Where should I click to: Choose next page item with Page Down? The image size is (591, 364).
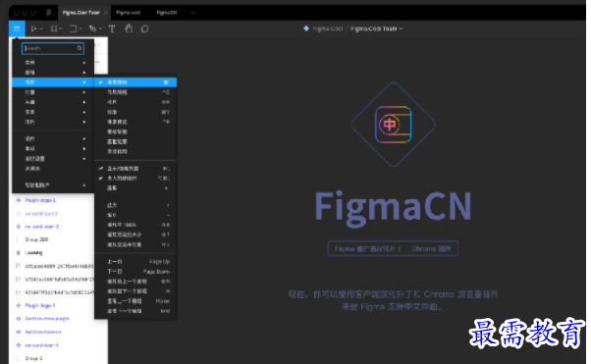(x=135, y=272)
